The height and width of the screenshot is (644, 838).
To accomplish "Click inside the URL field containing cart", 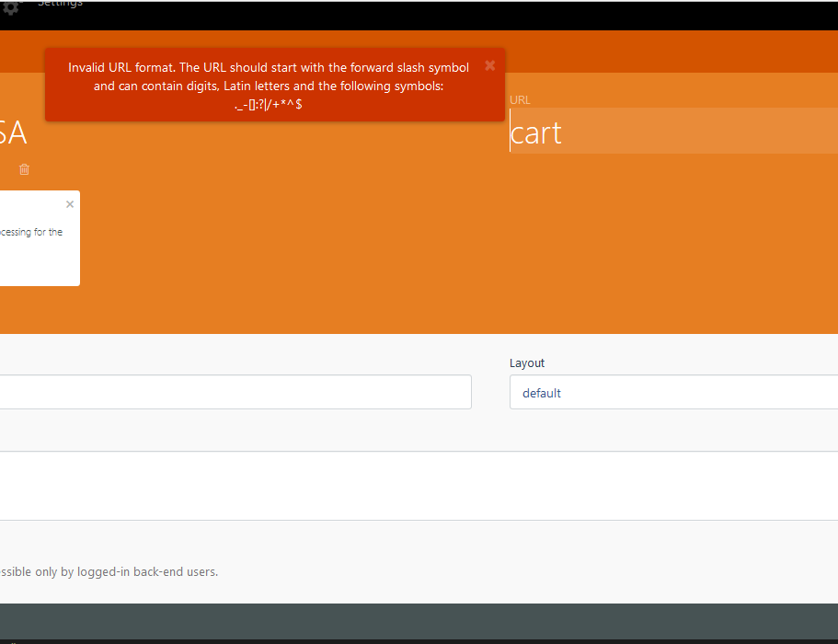I will coord(644,132).
